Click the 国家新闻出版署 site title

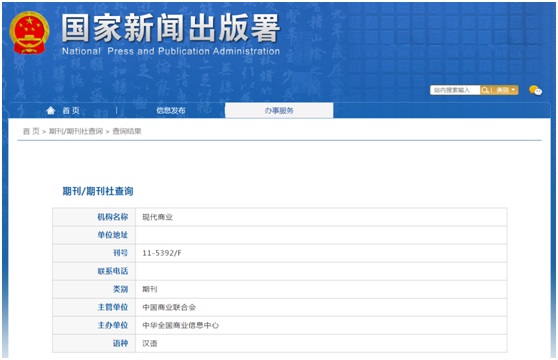[171, 28]
